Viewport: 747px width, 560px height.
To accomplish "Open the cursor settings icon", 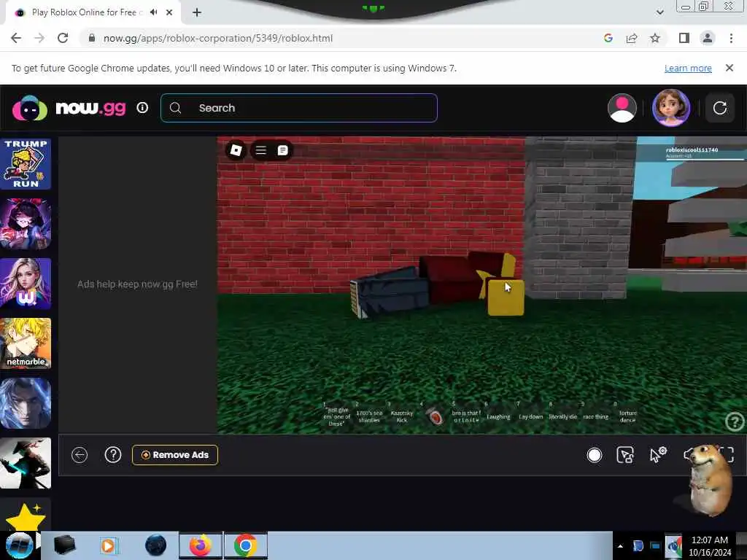I will [658, 455].
